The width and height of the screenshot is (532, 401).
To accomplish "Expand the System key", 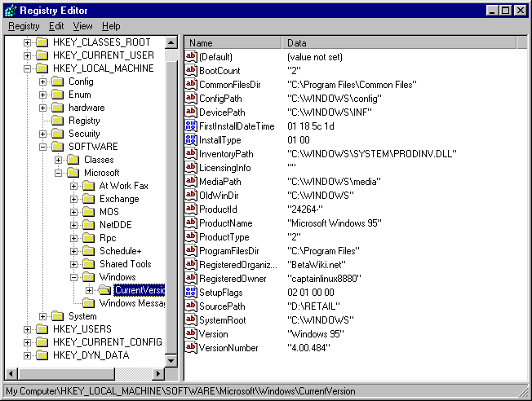I will [42, 316].
